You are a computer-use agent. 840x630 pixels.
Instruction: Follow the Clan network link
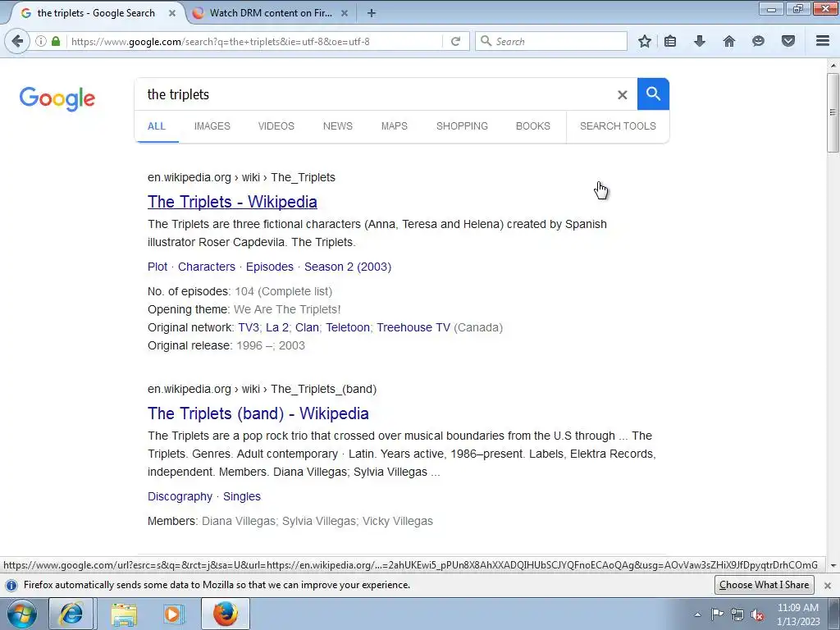coord(307,327)
